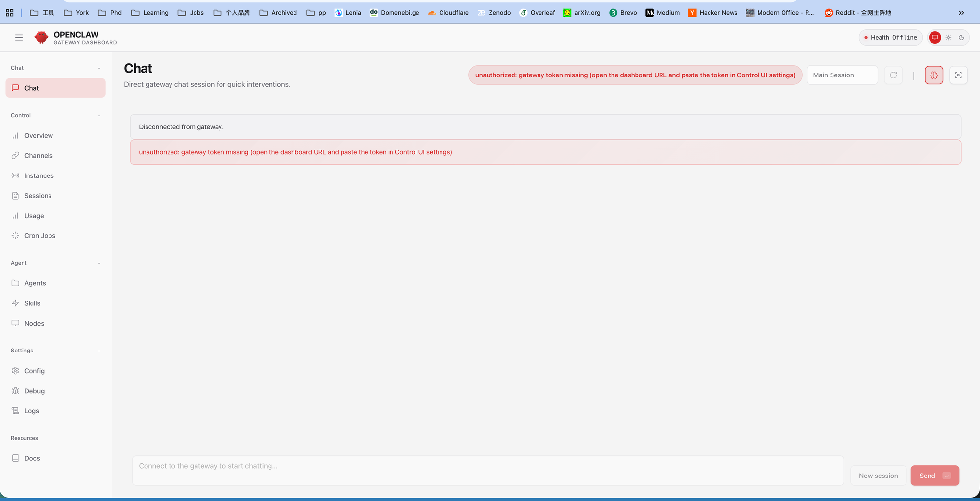Click the chat message input field
Image resolution: width=980 pixels, height=501 pixels.
click(x=488, y=471)
